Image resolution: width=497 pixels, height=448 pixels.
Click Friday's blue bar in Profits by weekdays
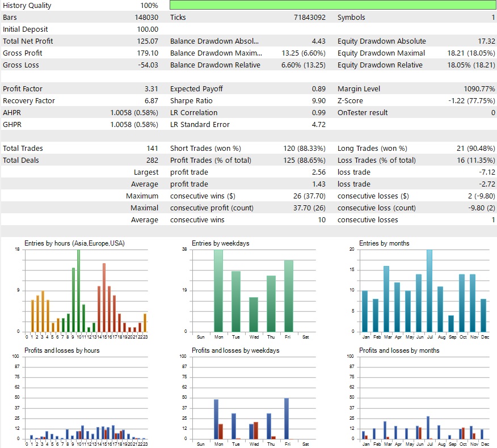287,419
